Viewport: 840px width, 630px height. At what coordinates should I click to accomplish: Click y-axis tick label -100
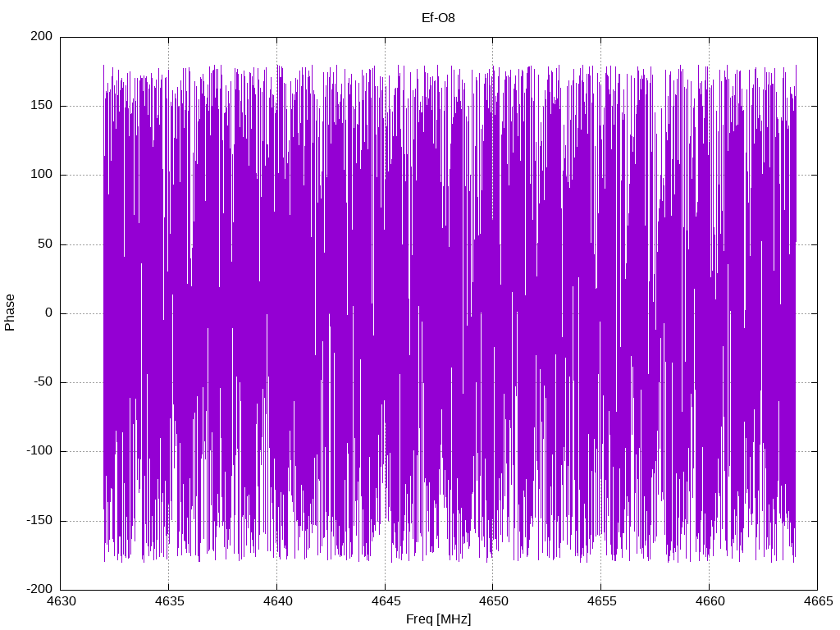tap(39, 451)
